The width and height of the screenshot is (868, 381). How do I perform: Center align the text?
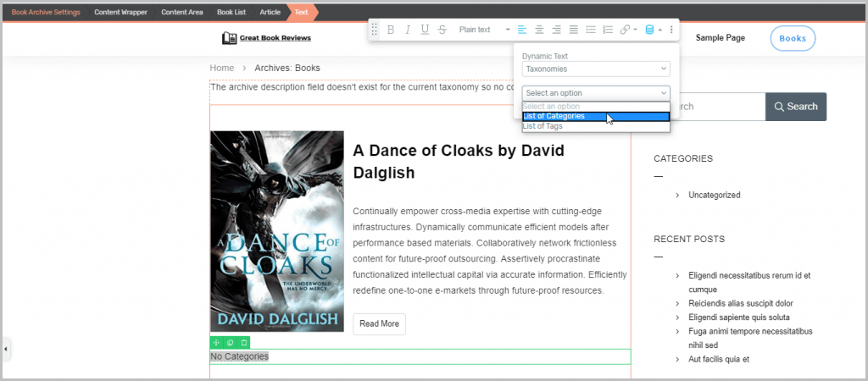[x=539, y=30]
